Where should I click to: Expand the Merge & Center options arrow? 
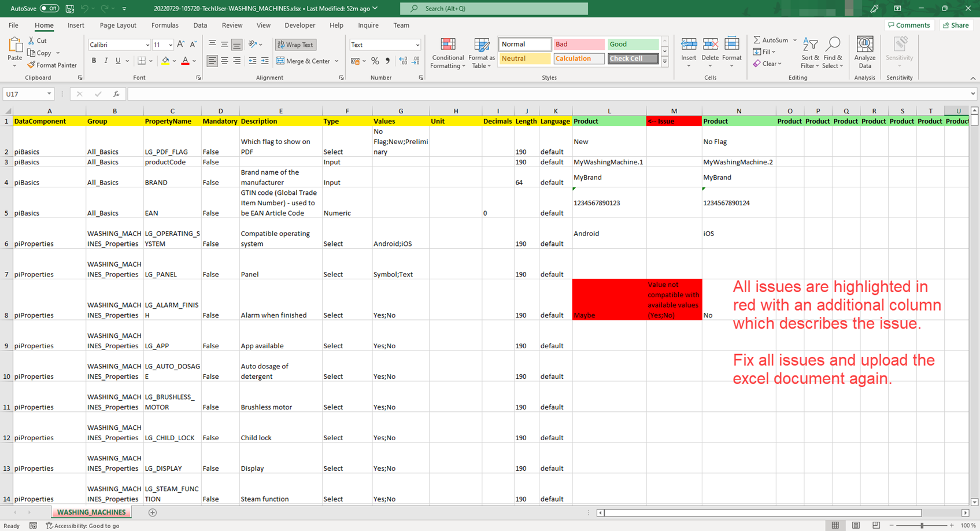pos(336,61)
